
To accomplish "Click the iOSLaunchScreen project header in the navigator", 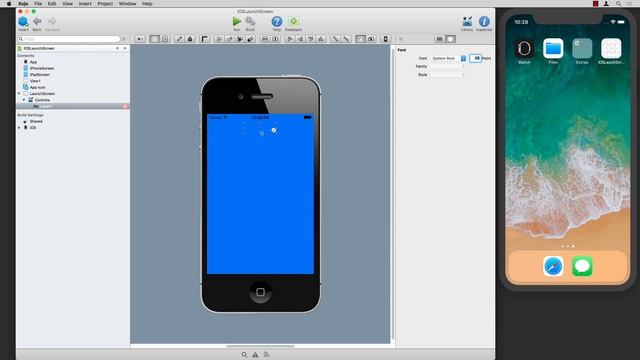I will pos(39,48).
